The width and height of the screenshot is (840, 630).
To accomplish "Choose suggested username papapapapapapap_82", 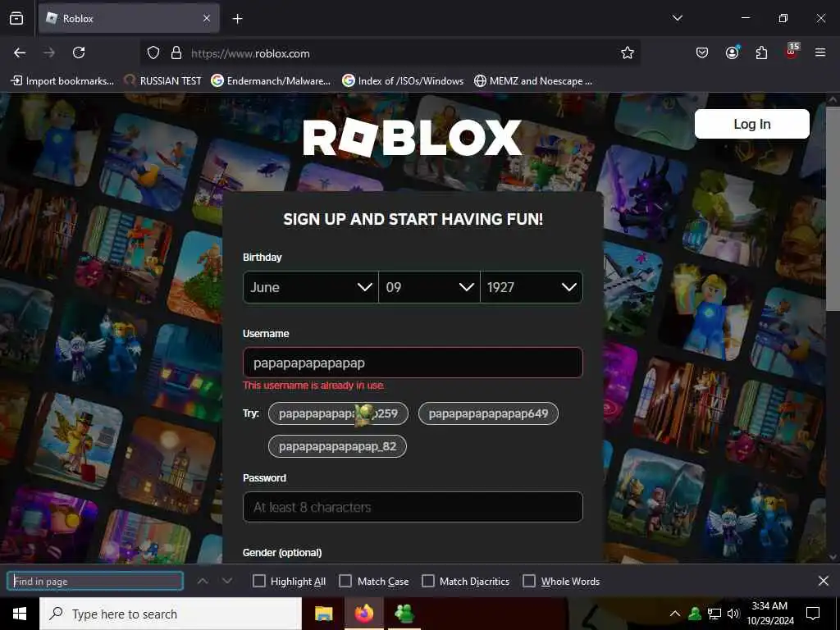I will point(337,446).
